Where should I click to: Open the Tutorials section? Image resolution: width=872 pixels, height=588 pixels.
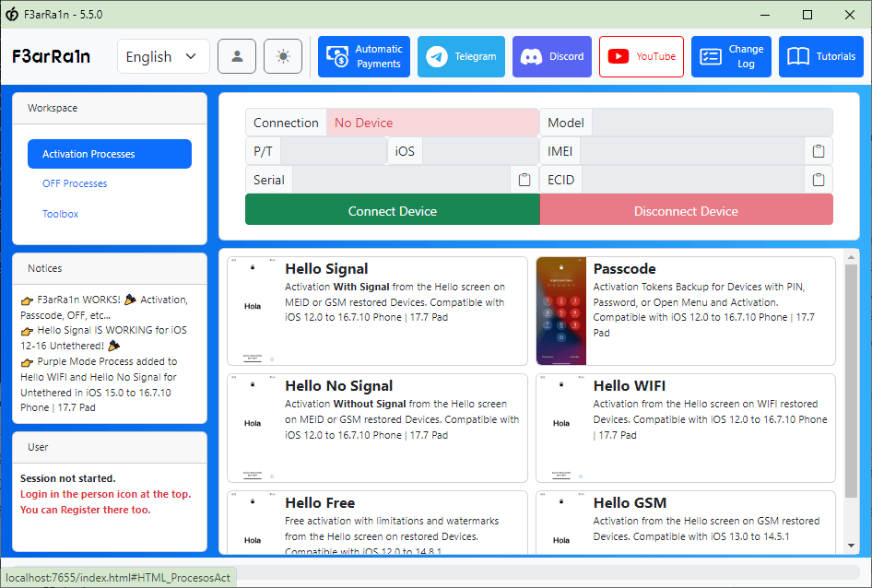click(820, 56)
